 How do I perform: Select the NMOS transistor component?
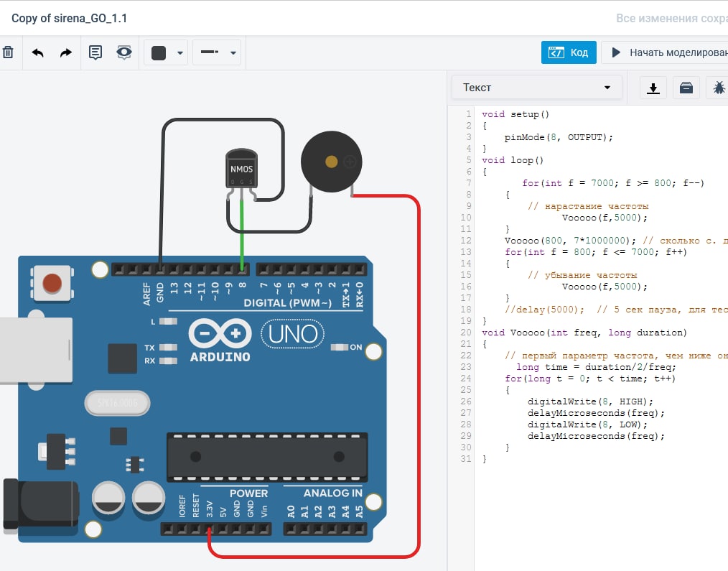[x=241, y=169]
